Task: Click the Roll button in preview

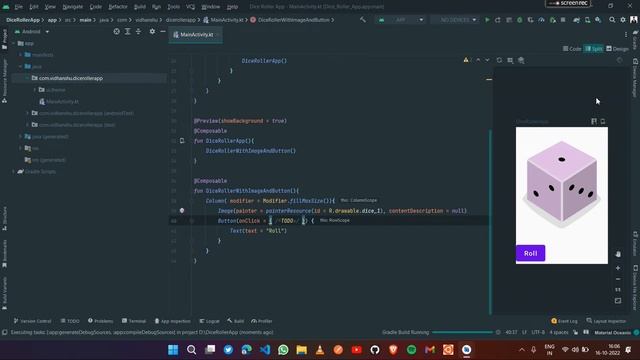Action: 530,253
